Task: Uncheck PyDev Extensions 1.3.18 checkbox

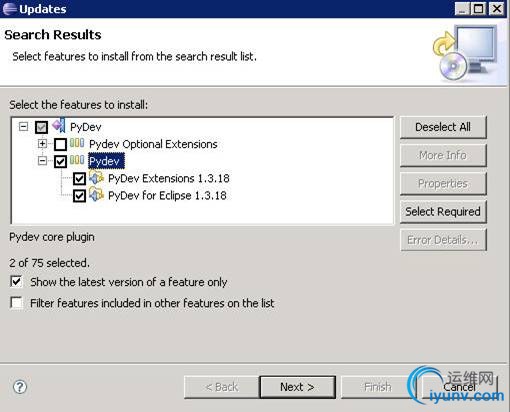Action: click(x=79, y=179)
